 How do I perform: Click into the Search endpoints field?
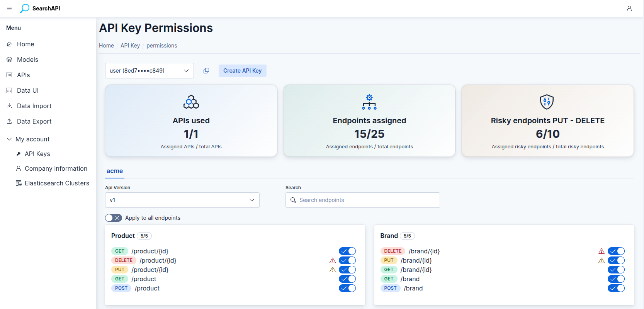(363, 200)
